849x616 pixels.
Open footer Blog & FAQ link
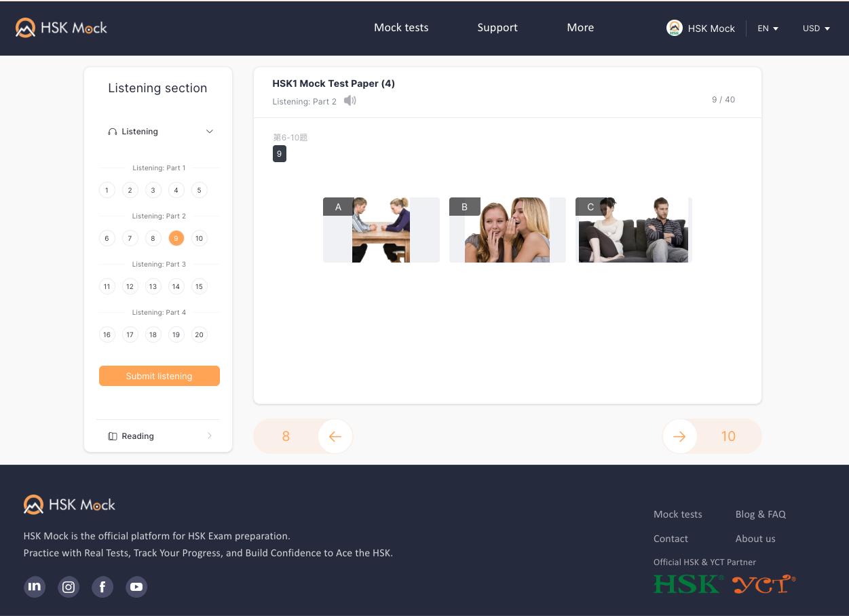(x=761, y=514)
